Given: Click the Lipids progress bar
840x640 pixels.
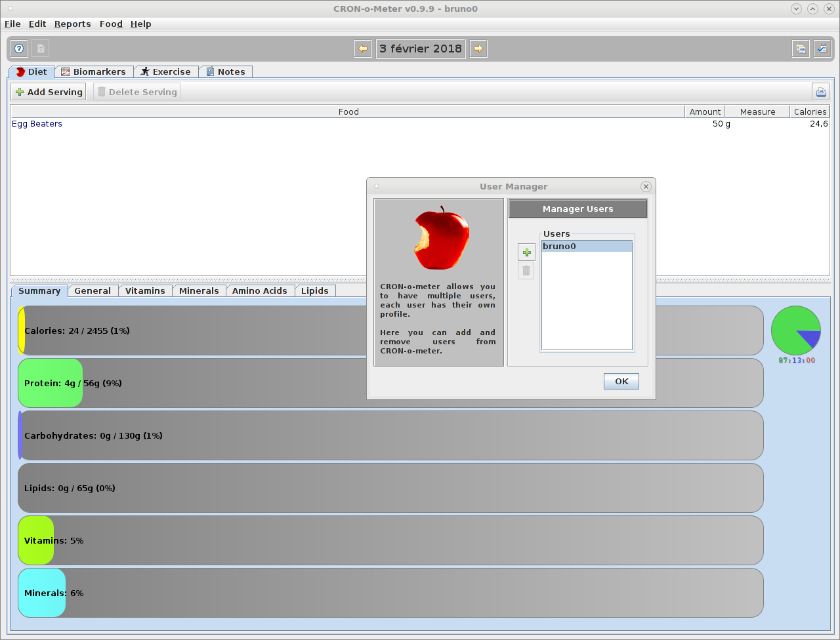Looking at the screenshot, I should (390, 488).
